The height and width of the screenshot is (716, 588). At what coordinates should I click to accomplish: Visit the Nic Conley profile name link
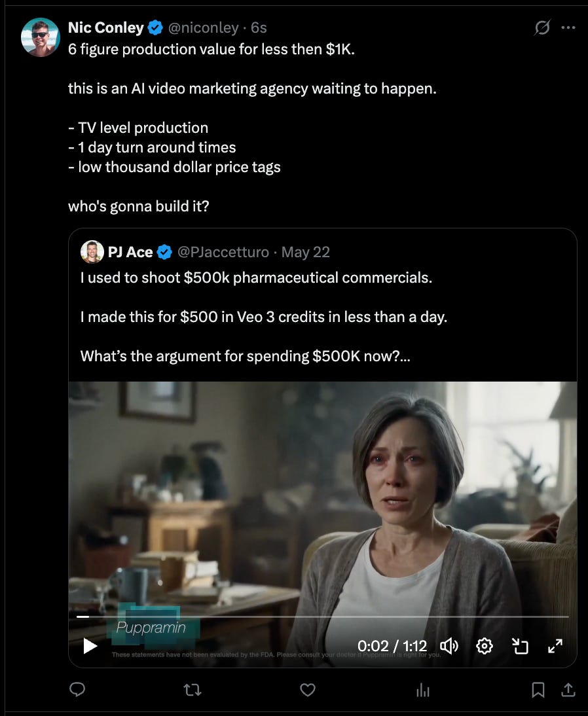[x=106, y=27]
